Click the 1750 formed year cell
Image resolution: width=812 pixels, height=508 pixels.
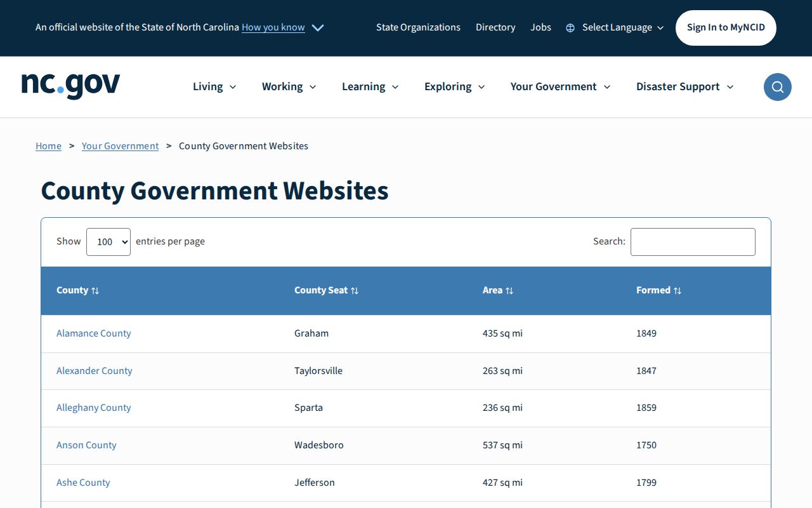click(646, 445)
